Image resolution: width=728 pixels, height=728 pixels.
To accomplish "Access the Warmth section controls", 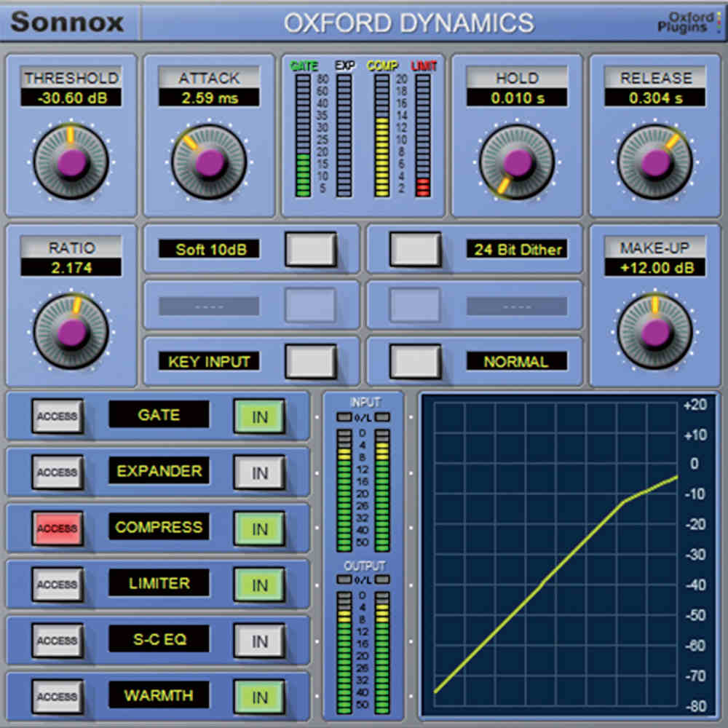I will click(58, 696).
